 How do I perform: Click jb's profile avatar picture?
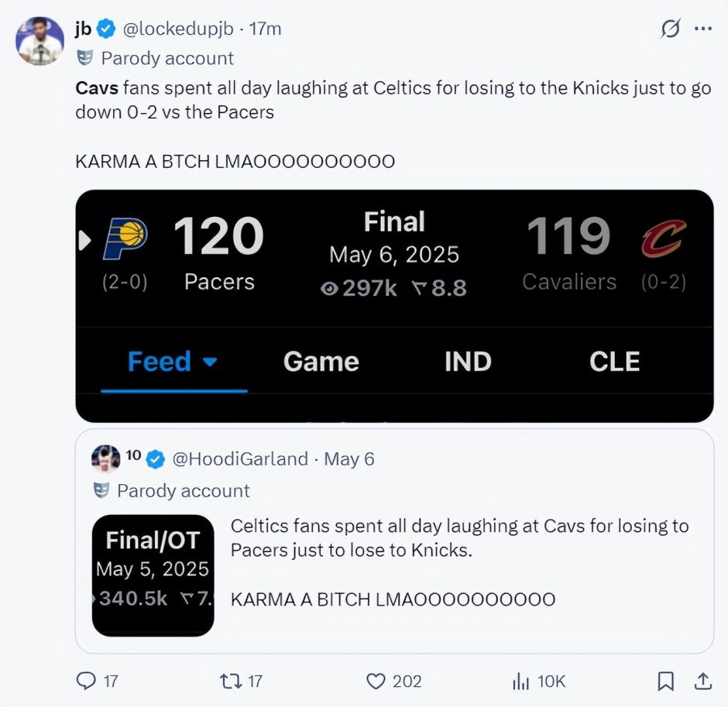coord(40,41)
